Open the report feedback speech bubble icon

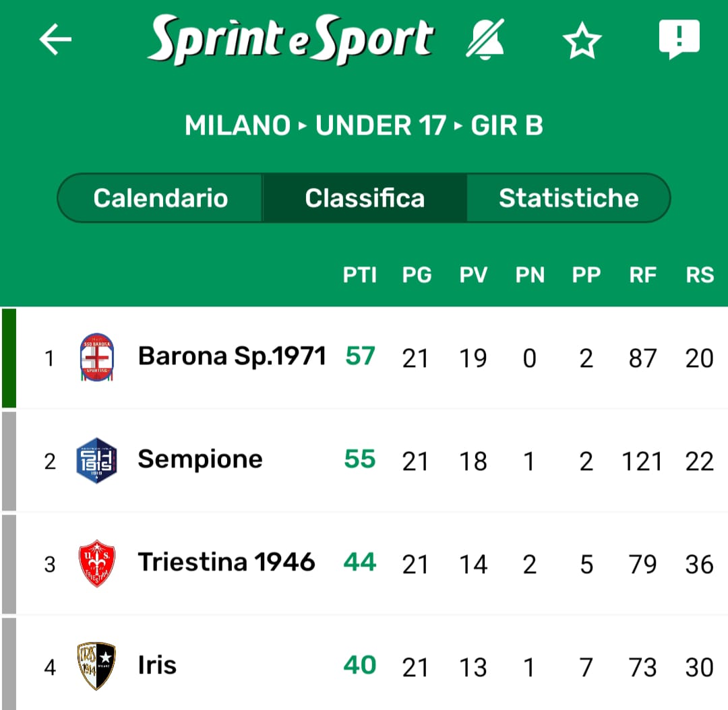679,40
